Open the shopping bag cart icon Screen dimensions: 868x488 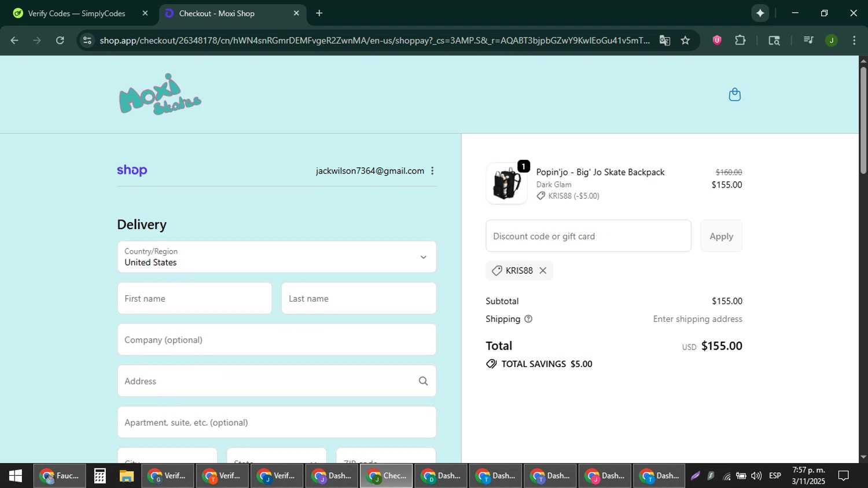point(734,94)
